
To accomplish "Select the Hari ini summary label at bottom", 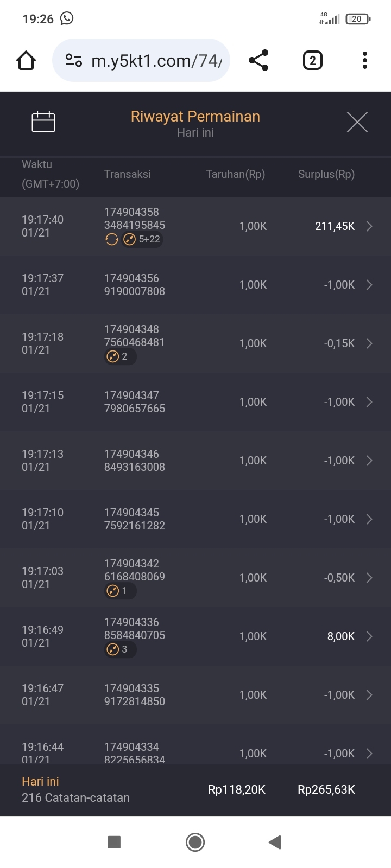I will tap(40, 781).
